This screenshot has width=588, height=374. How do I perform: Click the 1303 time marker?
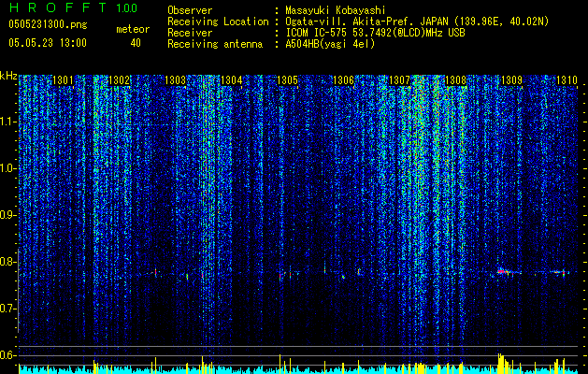pyautogui.click(x=175, y=79)
